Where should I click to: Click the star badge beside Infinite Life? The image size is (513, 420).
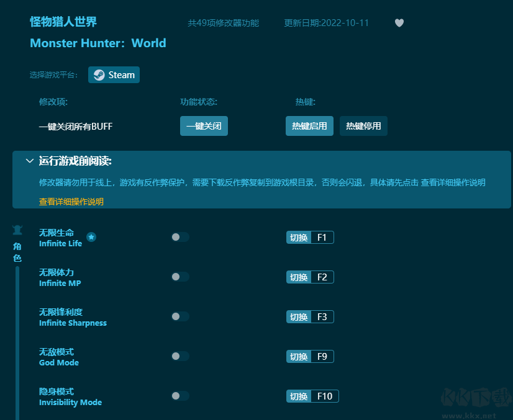pos(91,237)
